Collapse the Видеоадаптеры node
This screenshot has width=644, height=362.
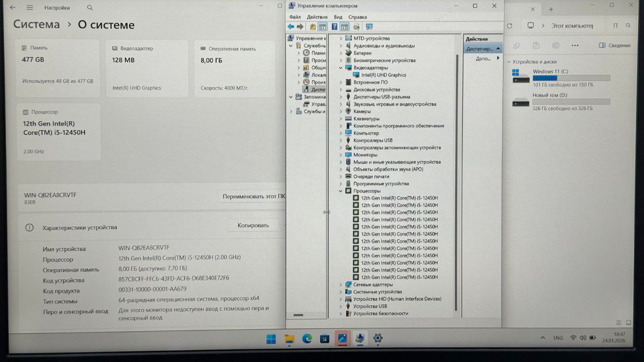coord(341,67)
